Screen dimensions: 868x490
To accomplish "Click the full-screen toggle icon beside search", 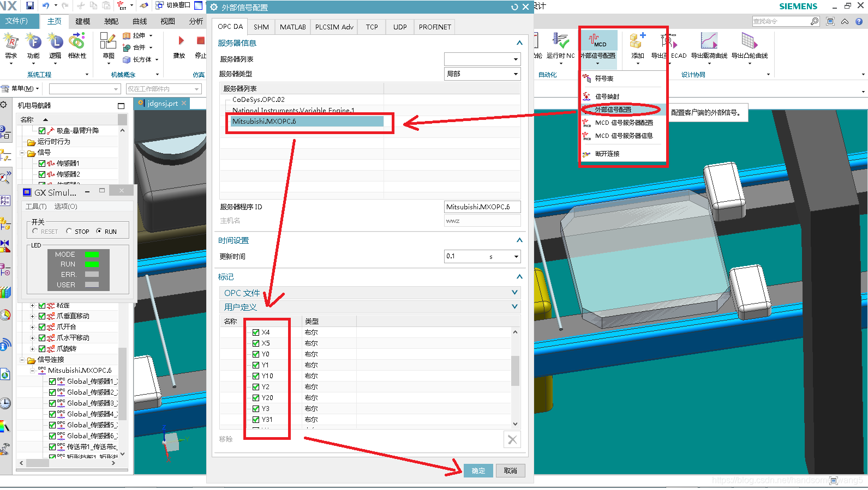I will [830, 21].
